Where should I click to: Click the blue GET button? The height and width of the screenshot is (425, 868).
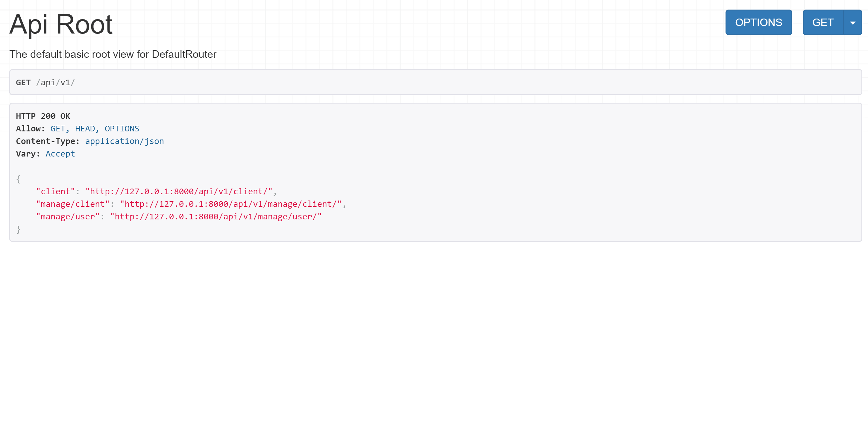pyautogui.click(x=822, y=22)
